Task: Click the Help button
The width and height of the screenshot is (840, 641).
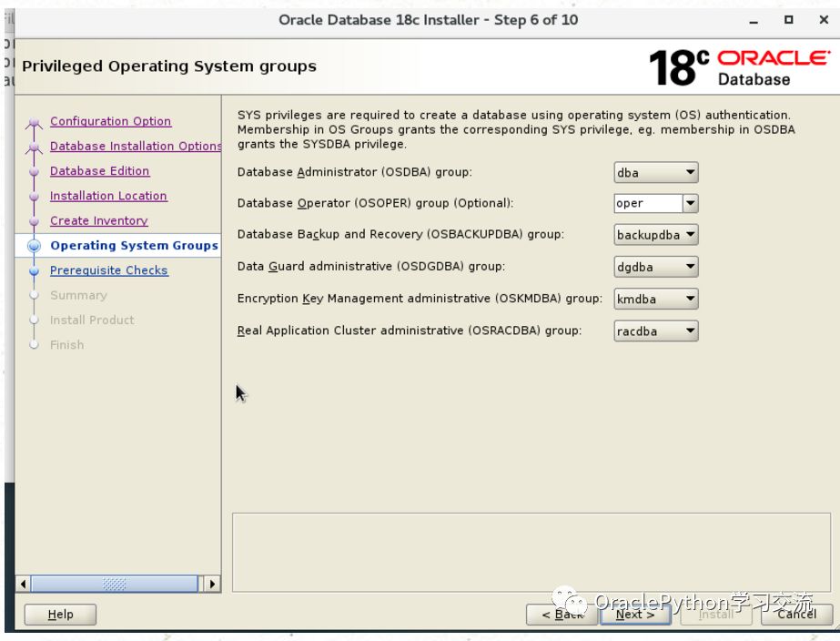Action: (61, 615)
